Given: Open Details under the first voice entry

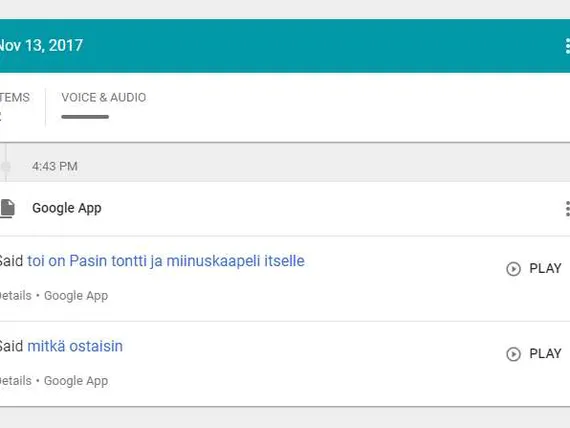Looking at the screenshot, I should coord(16,296).
